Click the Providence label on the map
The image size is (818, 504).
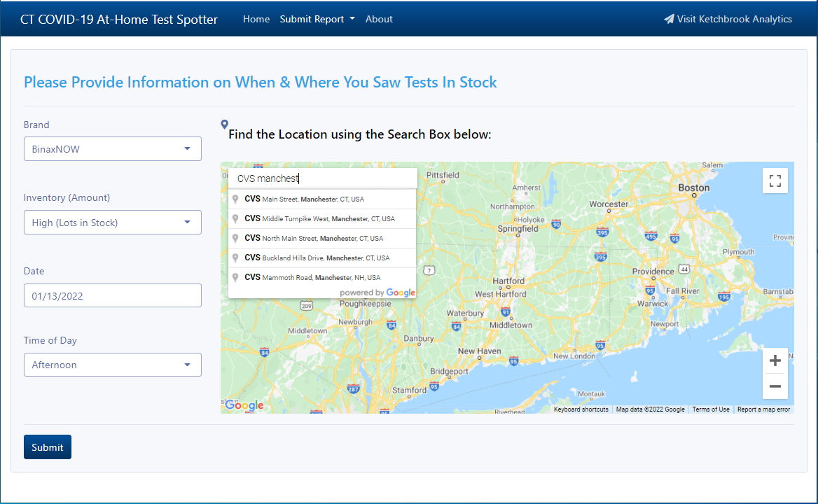(x=653, y=272)
